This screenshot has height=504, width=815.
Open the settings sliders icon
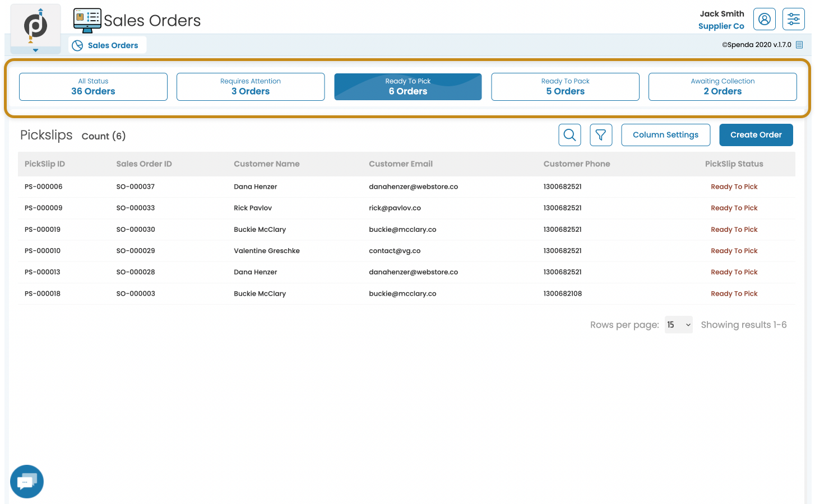(x=793, y=19)
